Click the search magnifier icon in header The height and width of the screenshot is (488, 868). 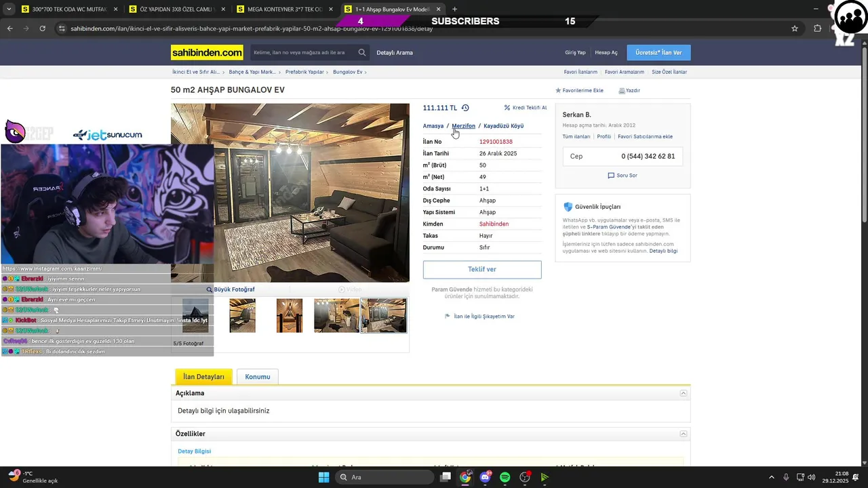(x=362, y=52)
